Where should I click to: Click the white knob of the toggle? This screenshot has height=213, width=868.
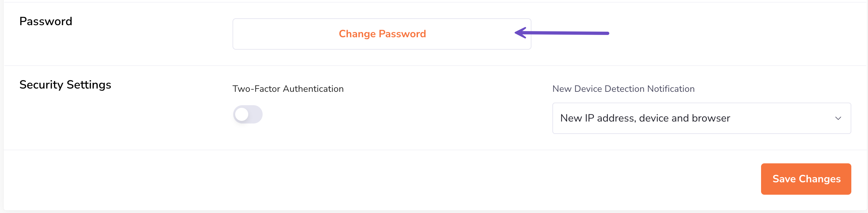tap(242, 114)
